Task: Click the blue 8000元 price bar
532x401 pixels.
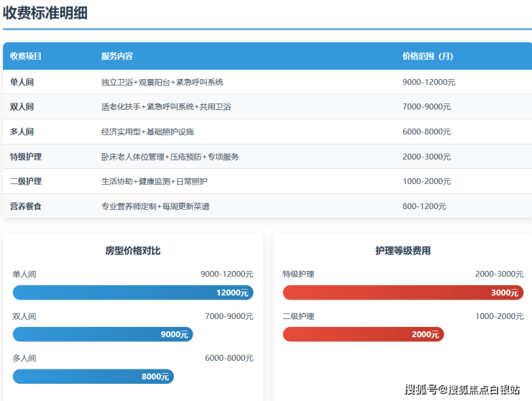Action: point(93,377)
